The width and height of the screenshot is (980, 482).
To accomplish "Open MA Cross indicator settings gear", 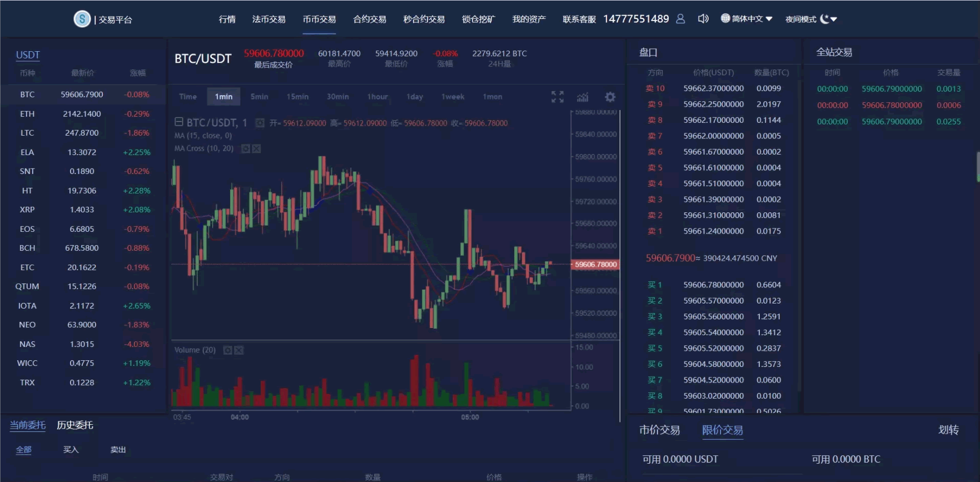I will [x=246, y=148].
